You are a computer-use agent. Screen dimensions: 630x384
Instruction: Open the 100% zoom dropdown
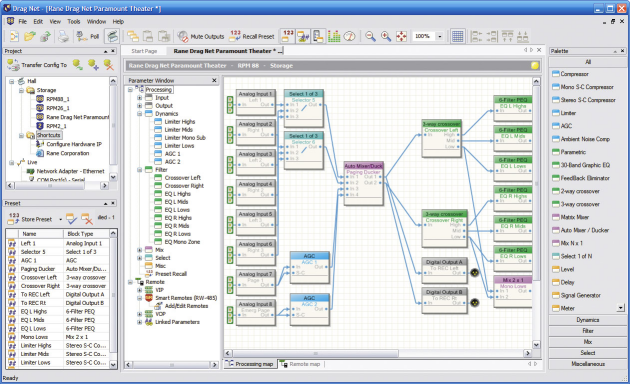click(x=440, y=37)
